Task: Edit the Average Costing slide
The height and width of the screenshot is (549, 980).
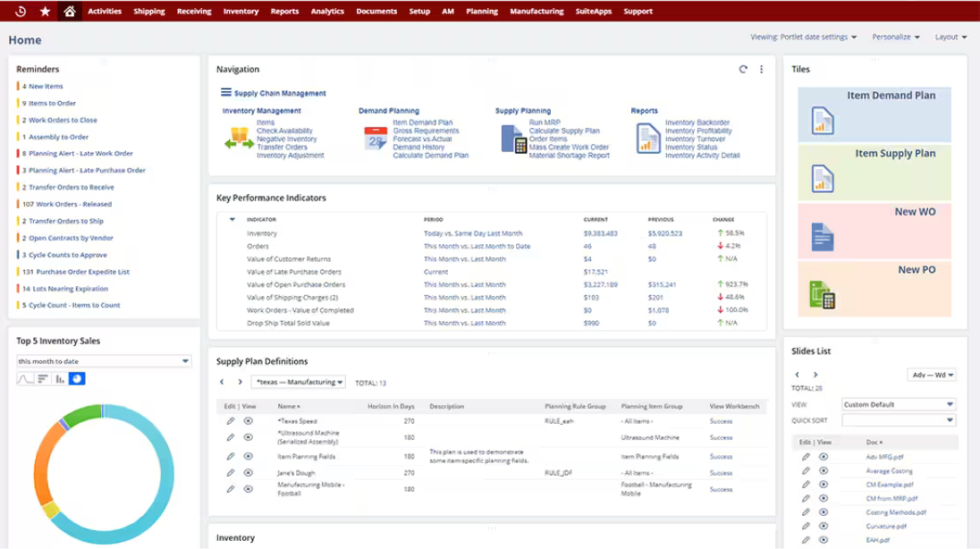Action: pos(806,471)
